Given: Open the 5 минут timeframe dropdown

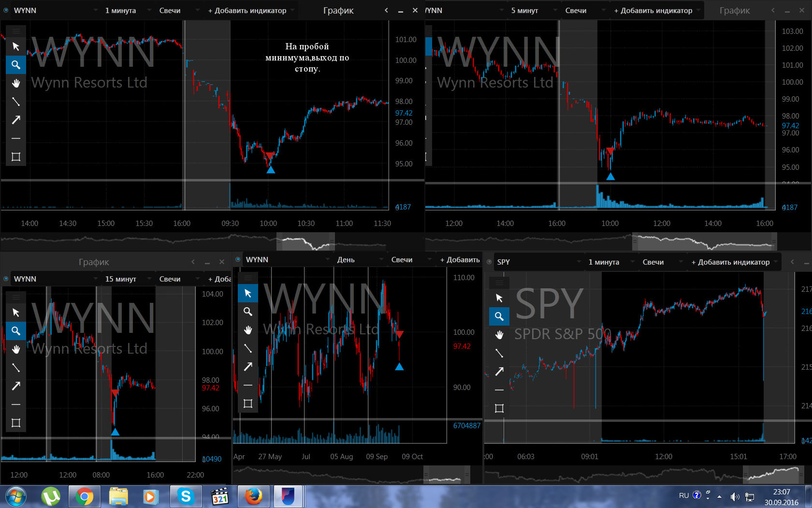Looking at the screenshot, I should [534, 10].
